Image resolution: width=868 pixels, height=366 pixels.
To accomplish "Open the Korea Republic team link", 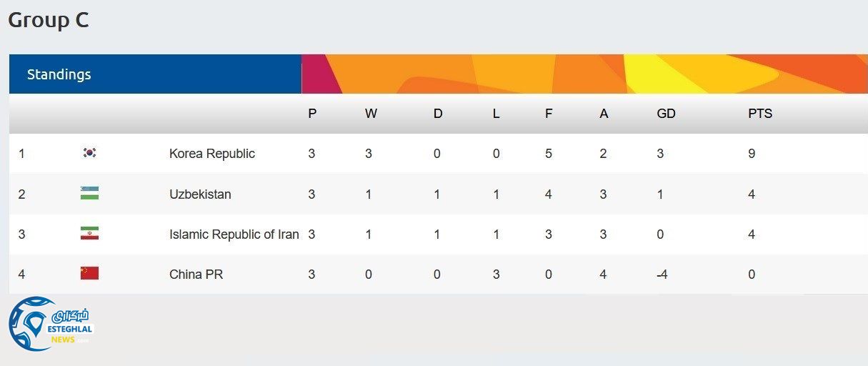I will pyautogui.click(x=211, y=154).
